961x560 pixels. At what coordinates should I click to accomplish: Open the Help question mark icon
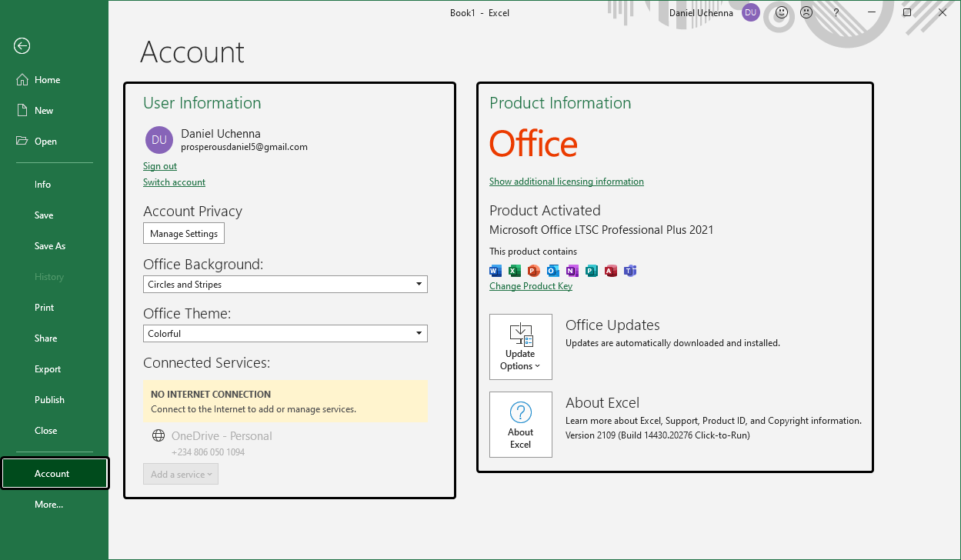point(836,13)
